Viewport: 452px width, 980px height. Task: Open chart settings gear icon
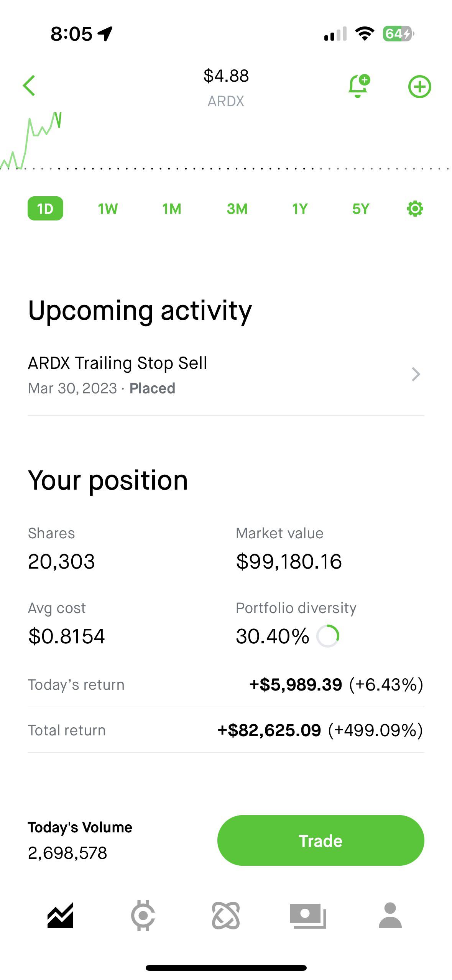tap(415, 209)
